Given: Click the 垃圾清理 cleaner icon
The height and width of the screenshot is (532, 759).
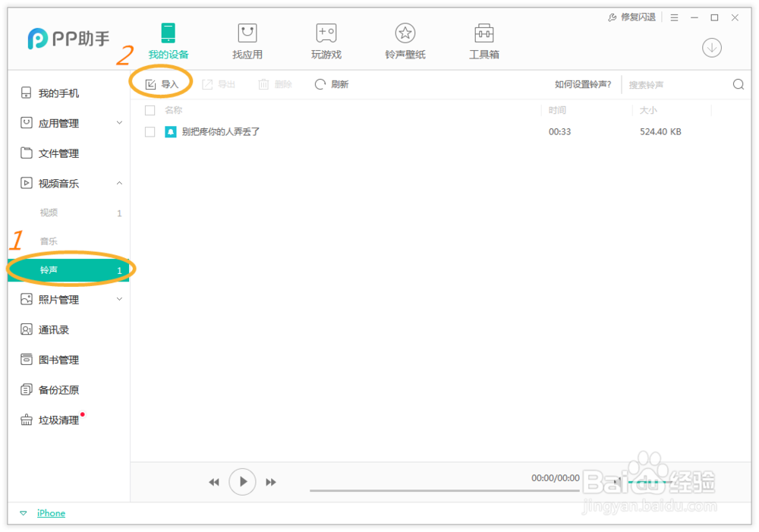Looking at the screenshot, I should pyautogui.click(x=26, y=420).
